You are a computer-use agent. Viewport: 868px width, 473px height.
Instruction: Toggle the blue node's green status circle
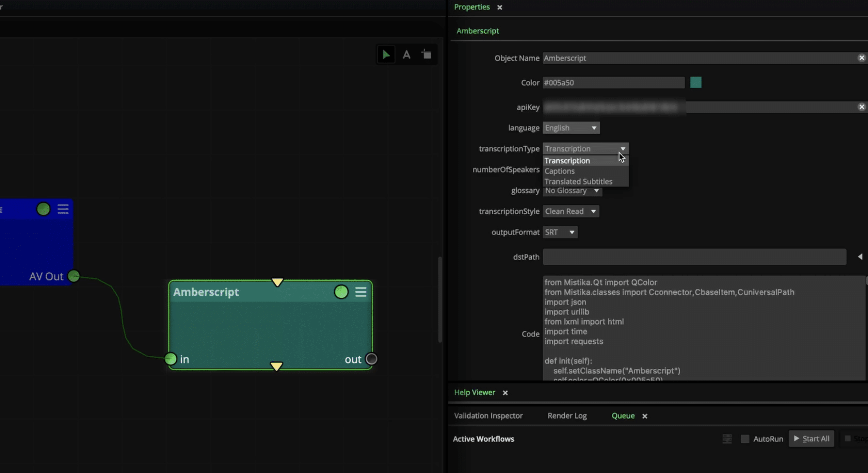point(43,209)
